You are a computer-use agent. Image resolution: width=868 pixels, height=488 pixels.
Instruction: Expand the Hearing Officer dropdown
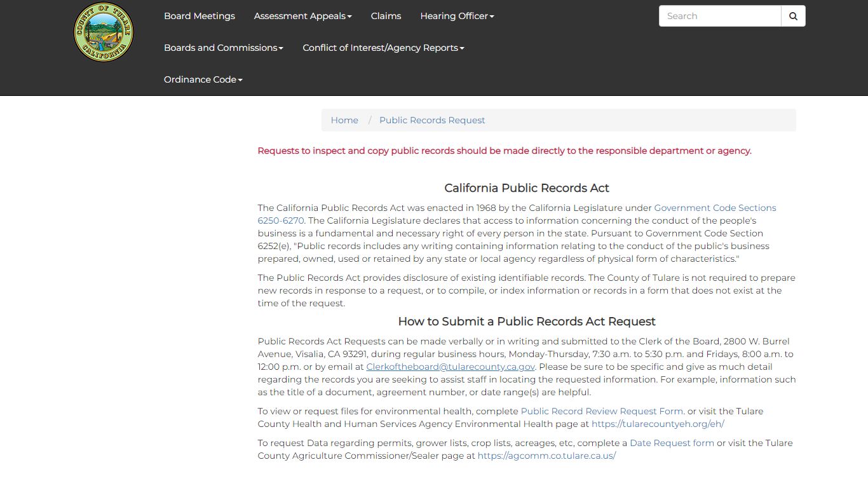coord(458,16)
